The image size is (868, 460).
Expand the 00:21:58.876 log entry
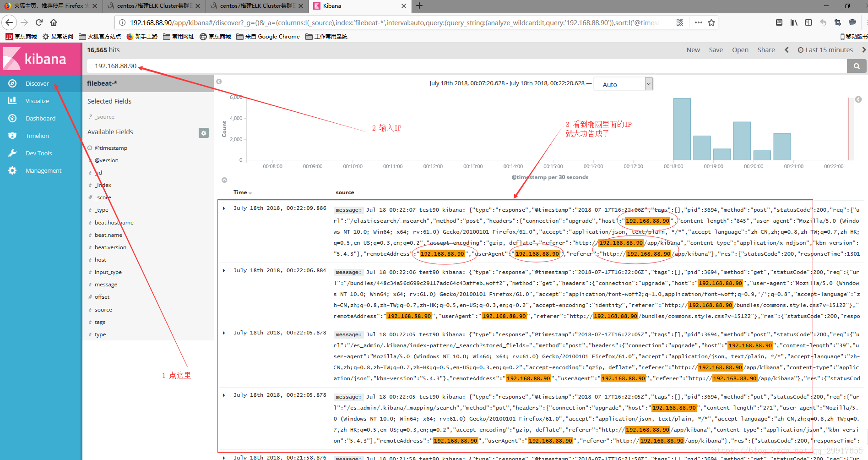tap(224, 458)
